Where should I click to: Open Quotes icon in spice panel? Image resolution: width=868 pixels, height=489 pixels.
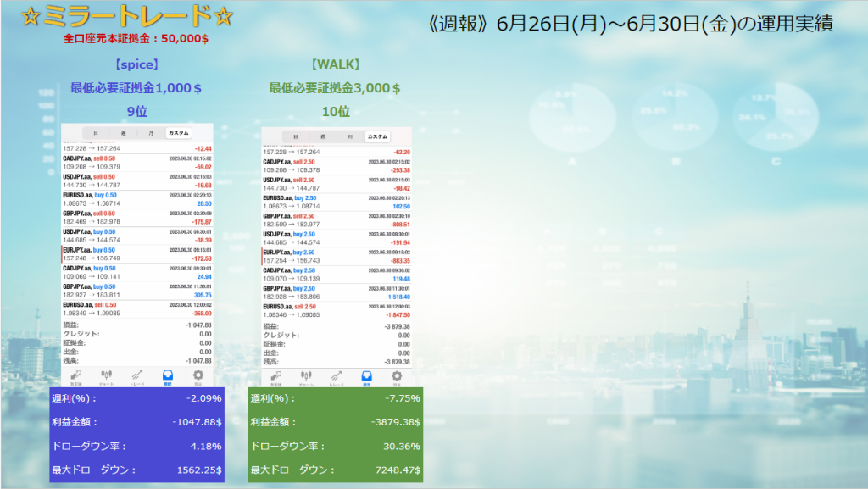[x=76, y=375]
